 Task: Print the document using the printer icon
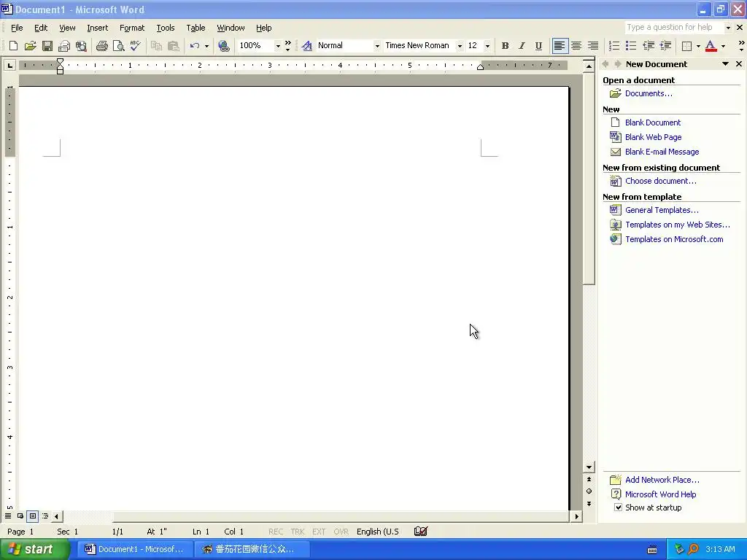click(x=101, y=46)
